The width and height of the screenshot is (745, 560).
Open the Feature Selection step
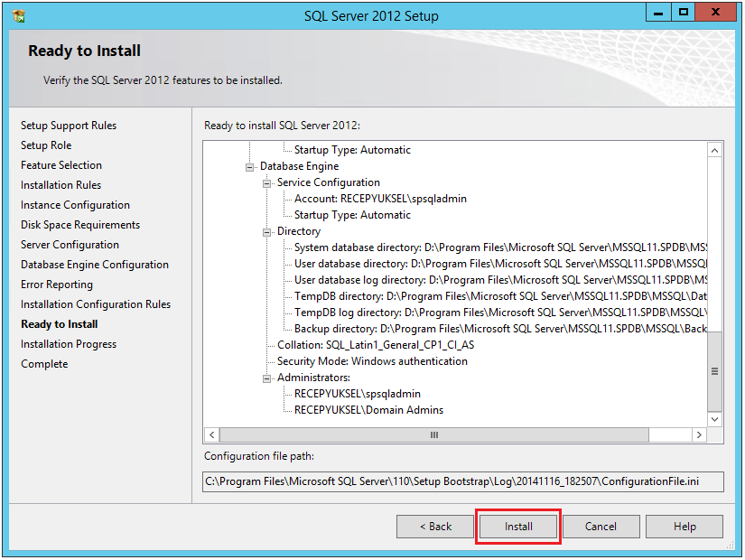point(61,165)
